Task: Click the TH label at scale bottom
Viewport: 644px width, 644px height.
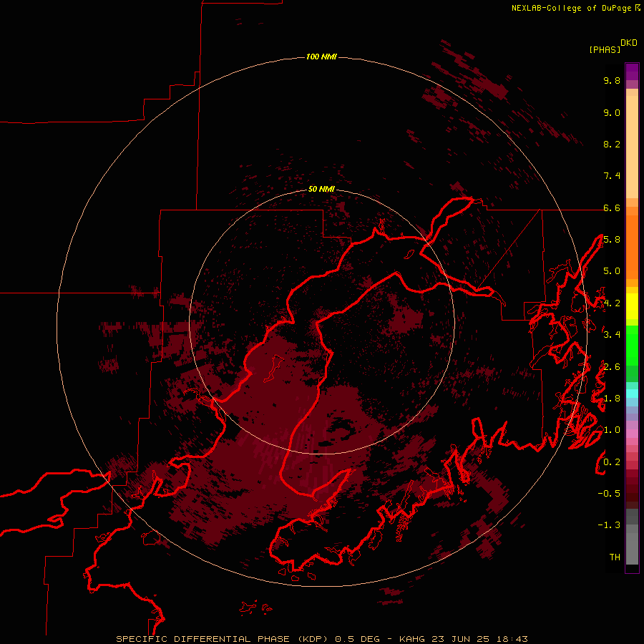Action: pos(615,557)
